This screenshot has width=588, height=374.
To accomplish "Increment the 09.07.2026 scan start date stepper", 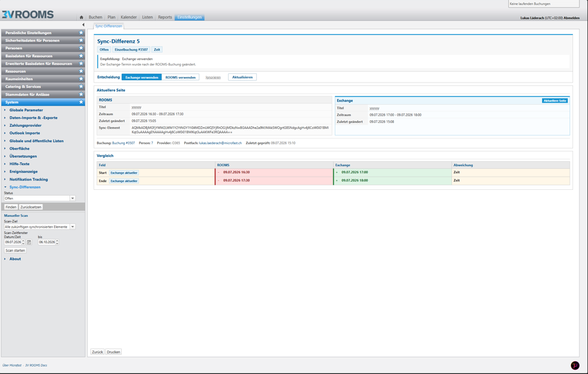I will (23, 241).
